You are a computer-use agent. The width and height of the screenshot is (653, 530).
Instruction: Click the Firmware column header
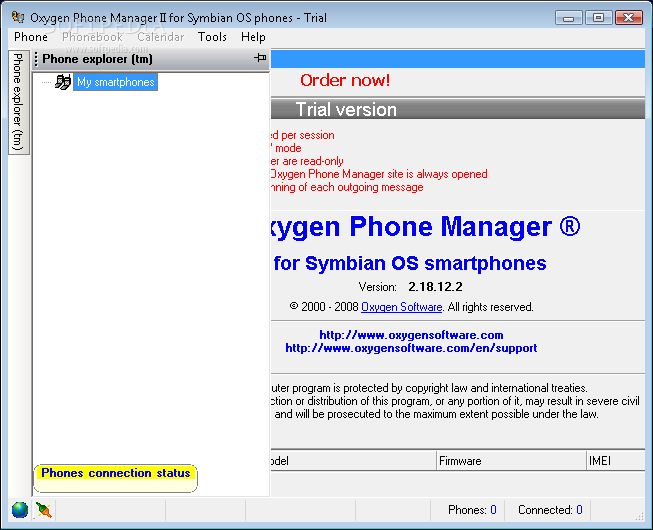[x=511, y=460]
